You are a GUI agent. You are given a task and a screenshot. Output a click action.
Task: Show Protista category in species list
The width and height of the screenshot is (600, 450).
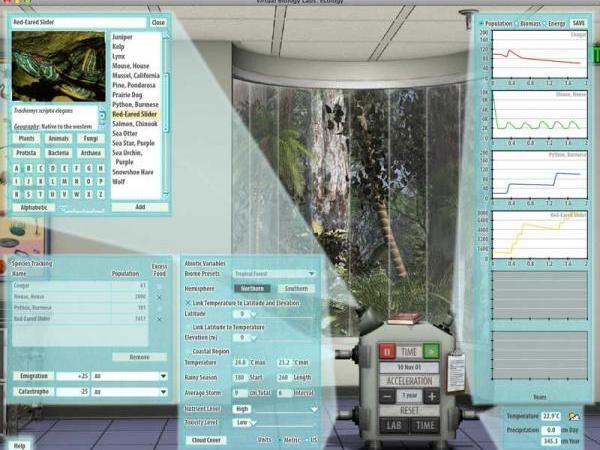click(26, 153)
